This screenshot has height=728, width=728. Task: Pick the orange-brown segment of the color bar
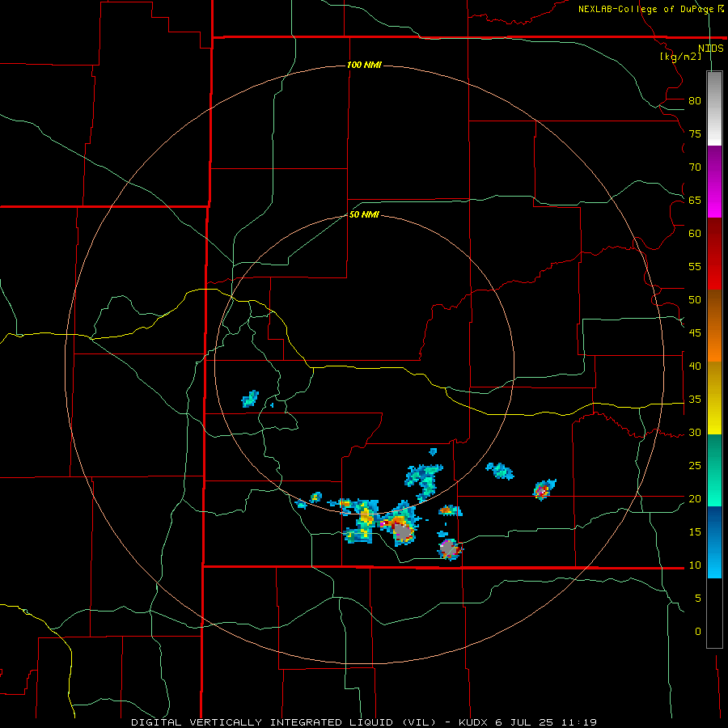[x=714, y=325]
